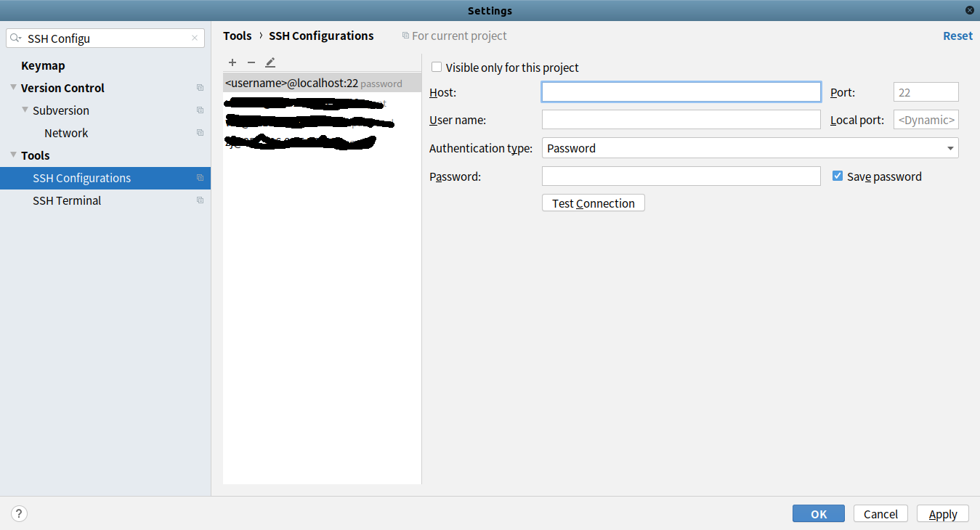
Task: Open the Authentication type dropdown
Action: point(750,148)
